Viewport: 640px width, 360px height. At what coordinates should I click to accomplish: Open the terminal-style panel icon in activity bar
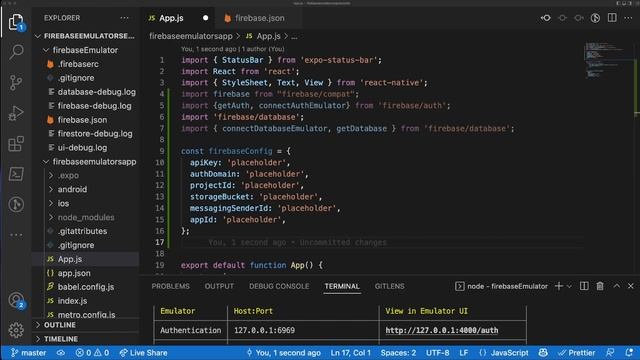click(x=16, y=174)
